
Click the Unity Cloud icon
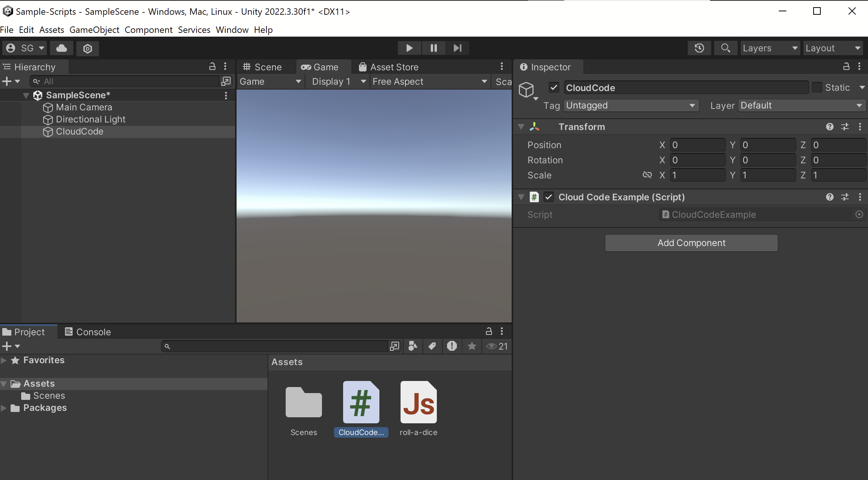62,48
